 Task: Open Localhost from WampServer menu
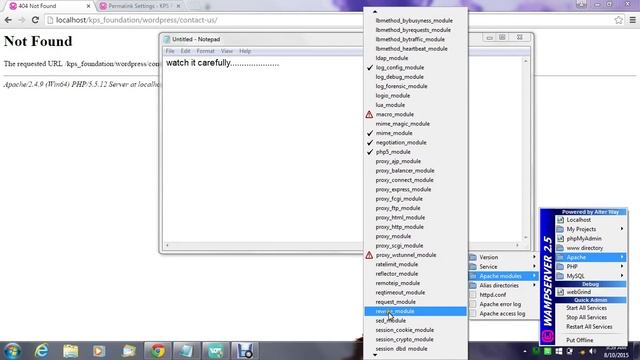click(591, 220)
